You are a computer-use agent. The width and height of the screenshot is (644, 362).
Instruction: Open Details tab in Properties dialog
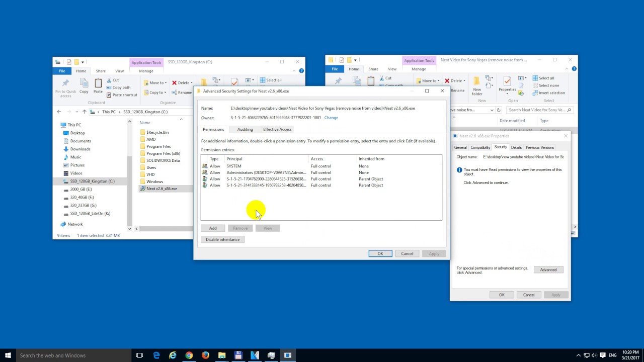point(516,147)
